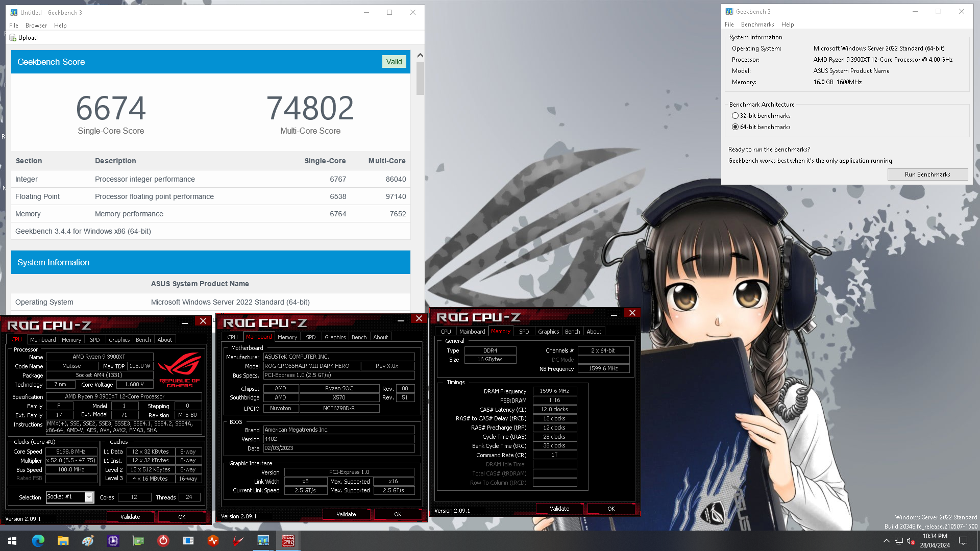Click Validate in right CPU-Z Memory window

pos(559,509)
